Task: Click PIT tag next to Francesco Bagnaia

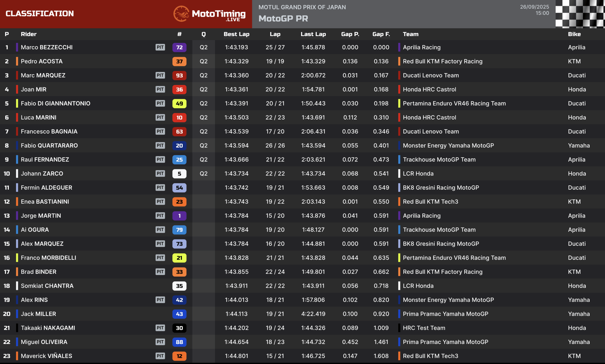Action: [x=160, y=131]
